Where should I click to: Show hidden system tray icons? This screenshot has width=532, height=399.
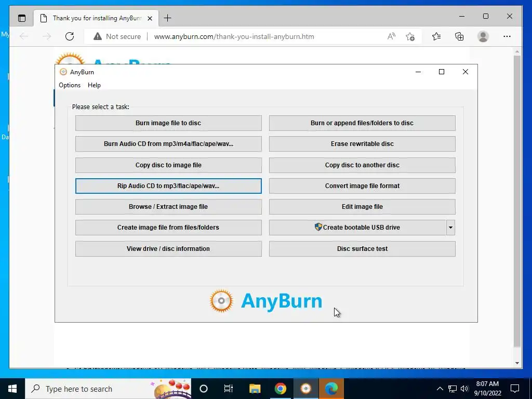pyautogui.click(x=440, y=389)
